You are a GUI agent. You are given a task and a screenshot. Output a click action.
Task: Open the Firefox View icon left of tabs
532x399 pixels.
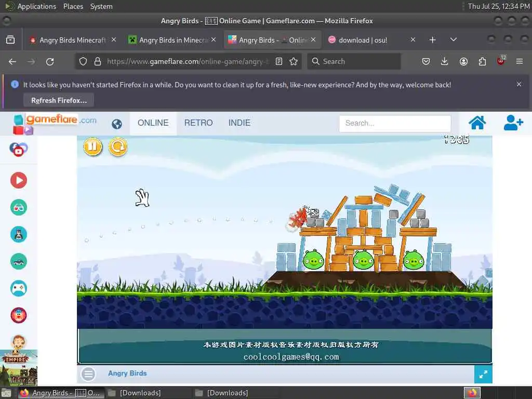tap(10, 39)
